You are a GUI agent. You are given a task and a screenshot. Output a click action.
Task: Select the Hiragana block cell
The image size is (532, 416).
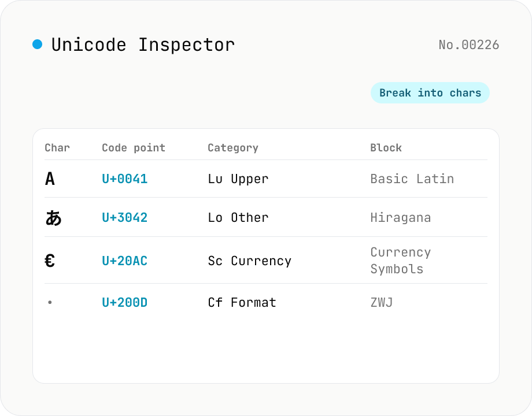(x=401, y=217)
